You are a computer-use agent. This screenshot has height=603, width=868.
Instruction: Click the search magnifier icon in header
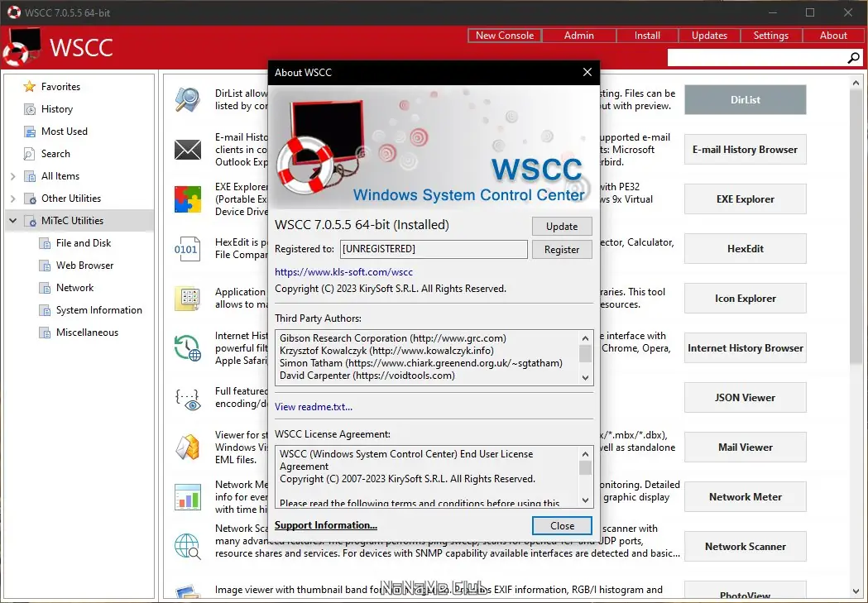[854, 58]
